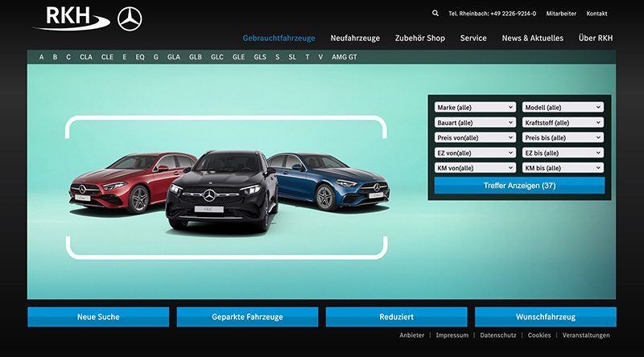The height and width of the screenshot is (357, 644).
Task: Select the SL model filter
Action: point(292,57)
